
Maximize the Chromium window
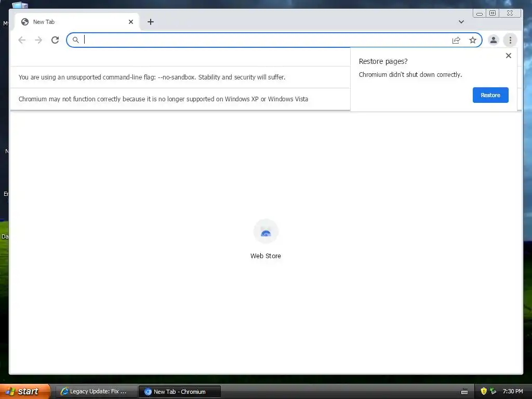(493, 13)
